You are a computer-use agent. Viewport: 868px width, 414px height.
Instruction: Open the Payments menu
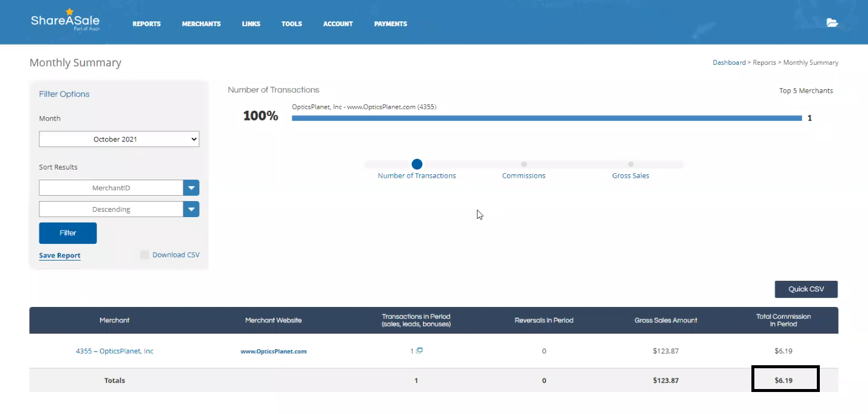[x=390, y=24]
